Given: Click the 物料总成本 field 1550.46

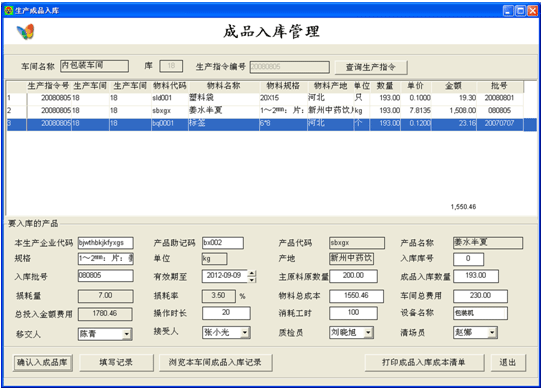Looking at the screenshot, I should click(356, 296).
